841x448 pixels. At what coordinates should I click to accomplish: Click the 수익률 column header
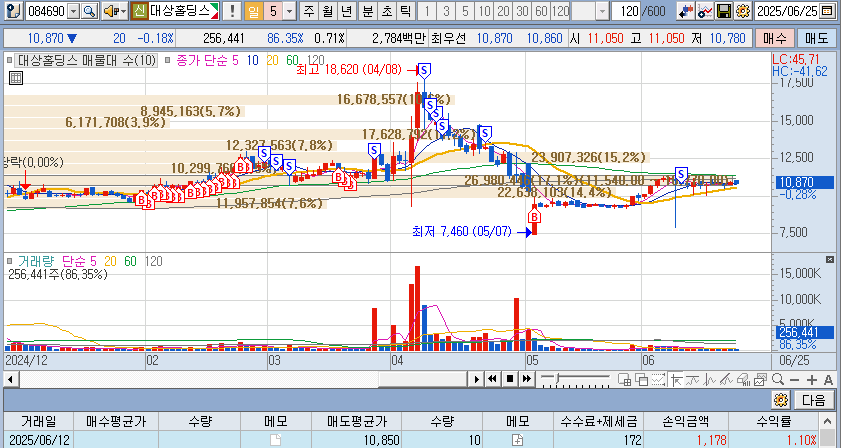(x=774, y=421)
